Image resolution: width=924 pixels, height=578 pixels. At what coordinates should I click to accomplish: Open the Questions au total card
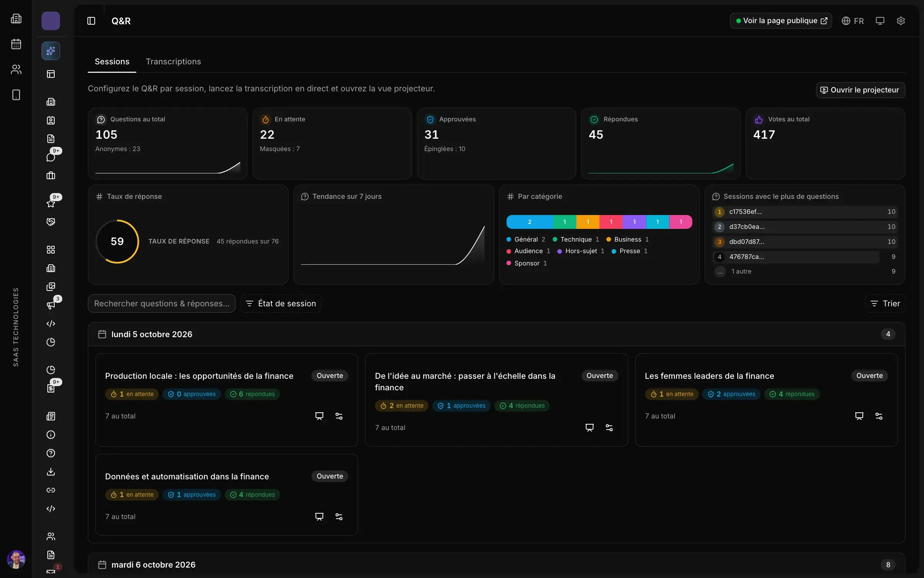pos(167,143)
